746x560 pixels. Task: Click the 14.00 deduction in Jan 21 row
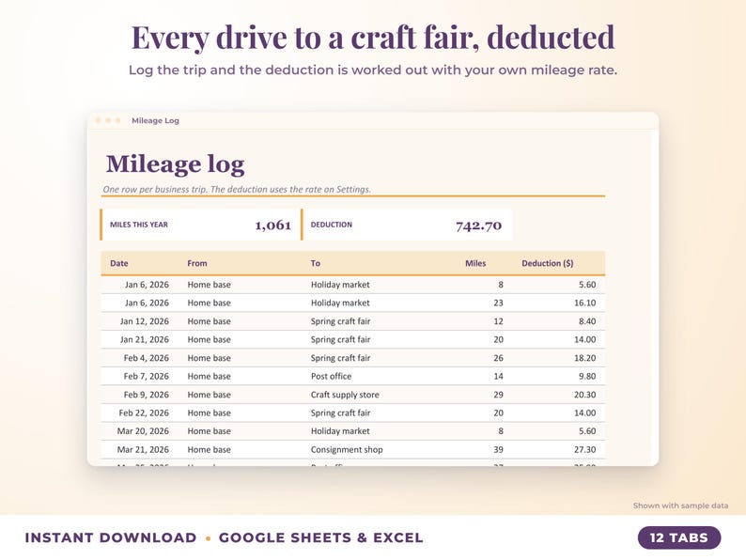[584, 339]
